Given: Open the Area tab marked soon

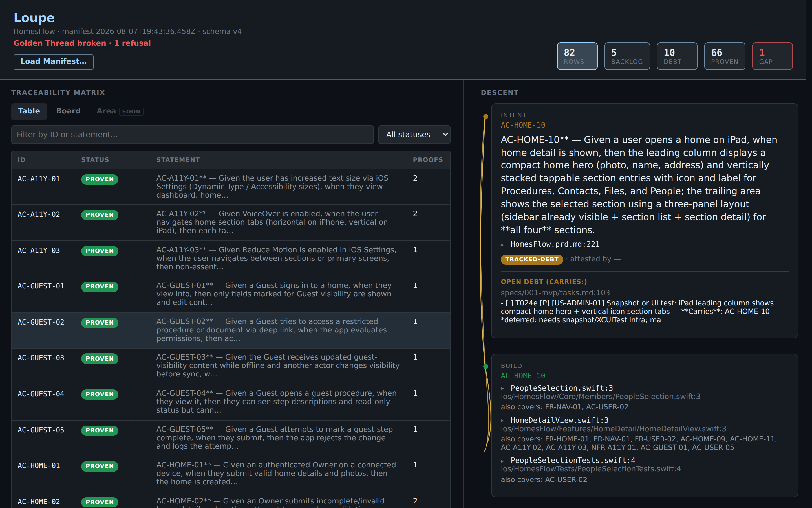Looking at the screenshot, I should coord(120,111).
